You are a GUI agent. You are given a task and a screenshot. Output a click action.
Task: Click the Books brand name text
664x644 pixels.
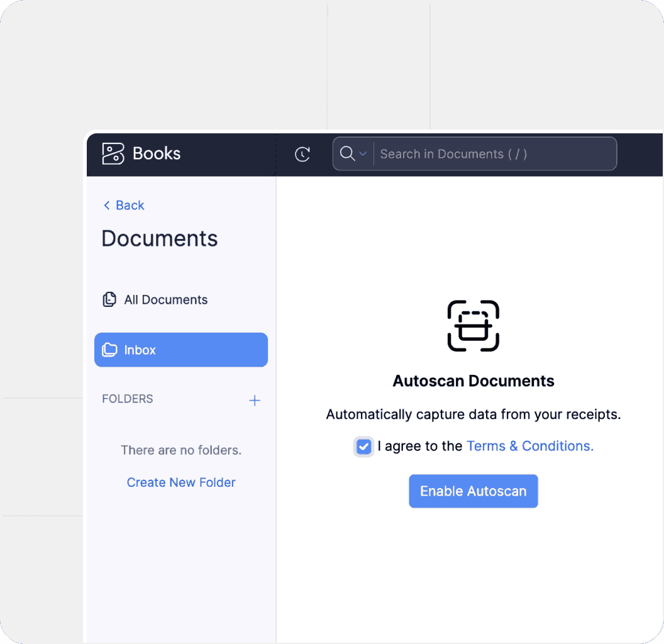point(157,153)
